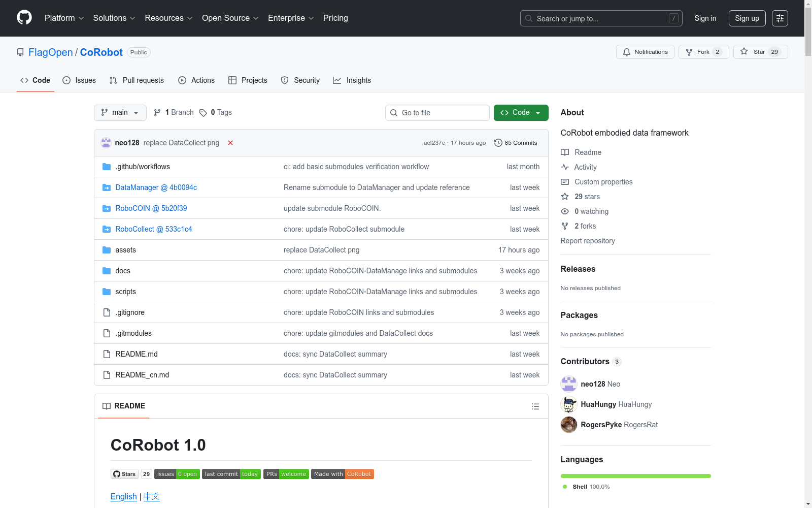Open the English README link
The height and width of the screenshot is (508, 812).
pos(124,496)
